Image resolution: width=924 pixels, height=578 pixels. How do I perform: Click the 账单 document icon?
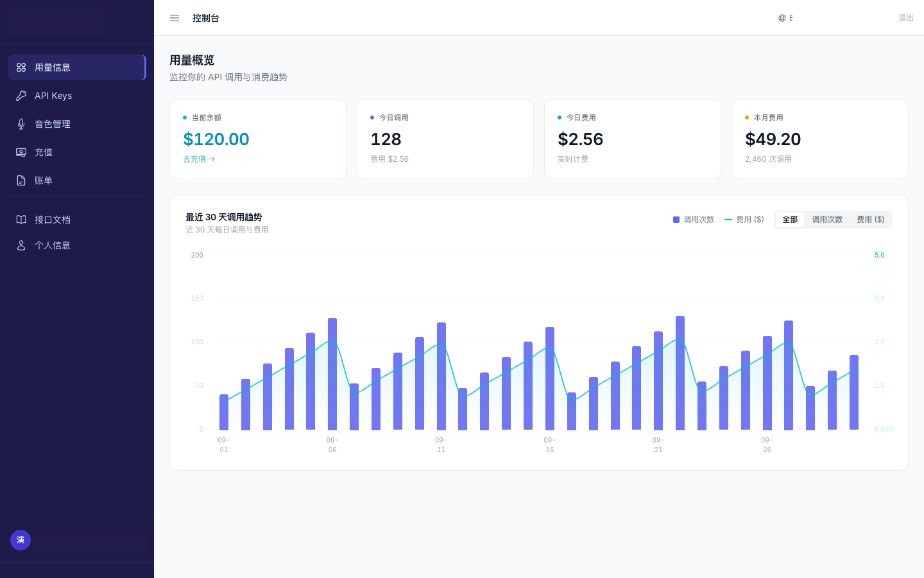(x=21, y=180)
